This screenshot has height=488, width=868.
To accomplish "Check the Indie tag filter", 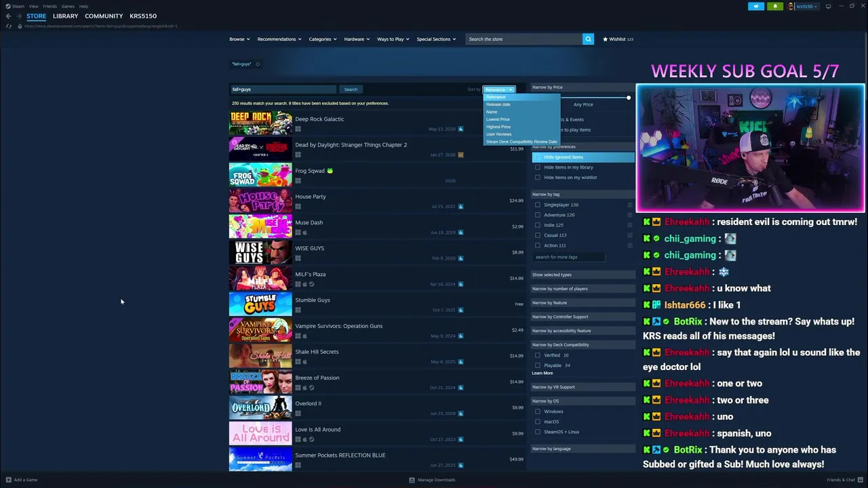I will point(538,225).
